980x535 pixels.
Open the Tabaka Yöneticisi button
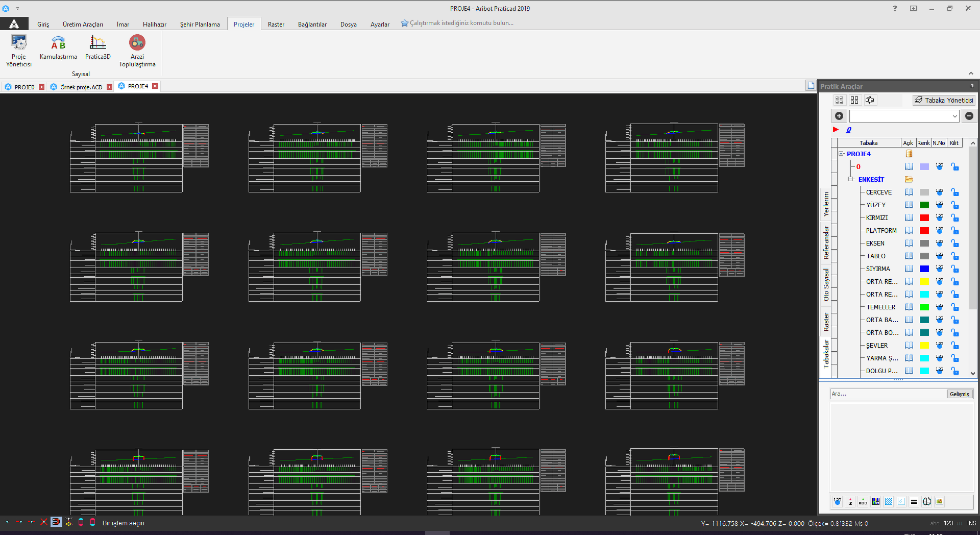[944, 100]
